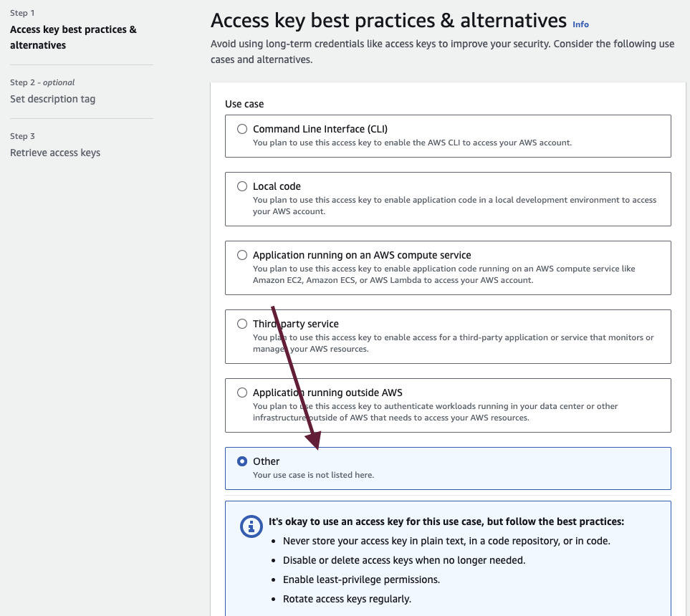The image size is (690, 616).
Task: Click the info circle icon in best practices notice
Action: 251,526
